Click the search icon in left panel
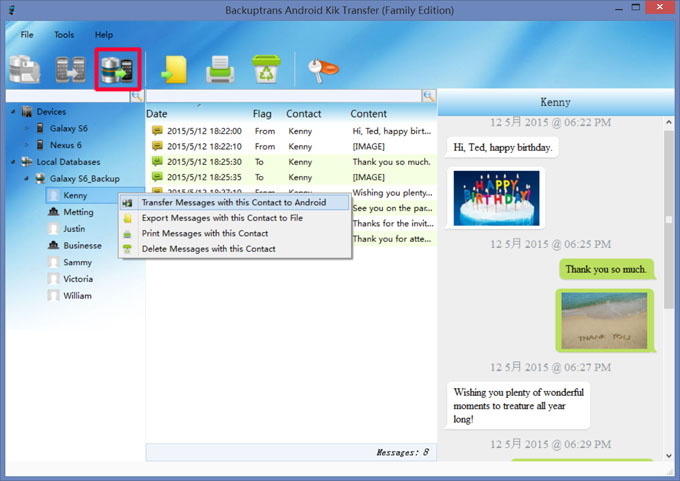Viewport: 680px width, 481px height. 137,96
